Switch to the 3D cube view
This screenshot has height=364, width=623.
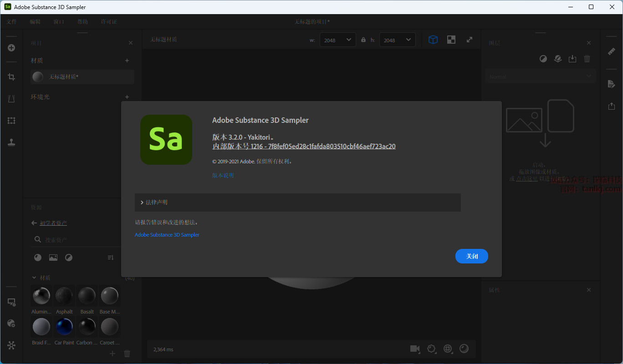click(x=433, y=40)
